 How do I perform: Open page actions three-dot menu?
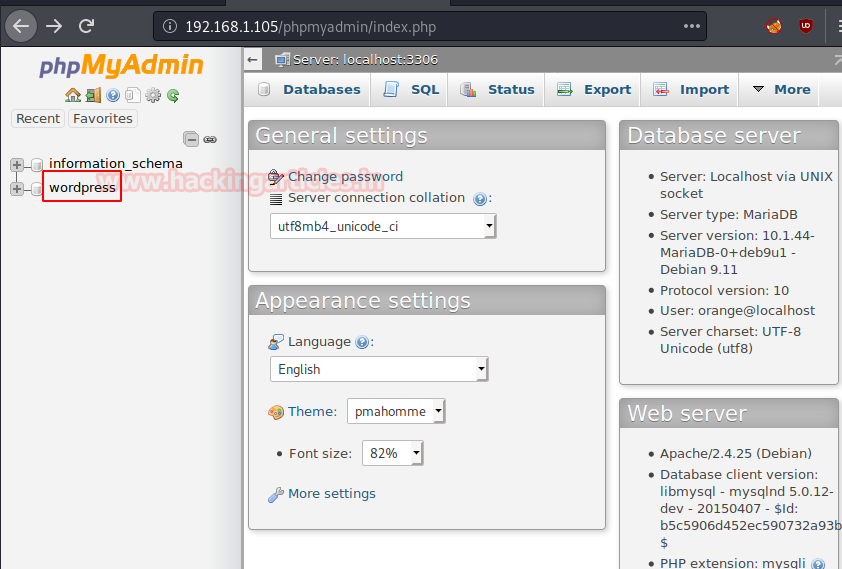pos(691,26)
